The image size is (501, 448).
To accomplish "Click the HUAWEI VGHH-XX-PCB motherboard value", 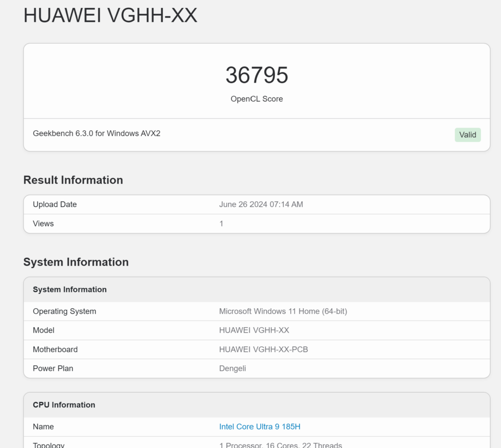I will click(x=263, y=349).
